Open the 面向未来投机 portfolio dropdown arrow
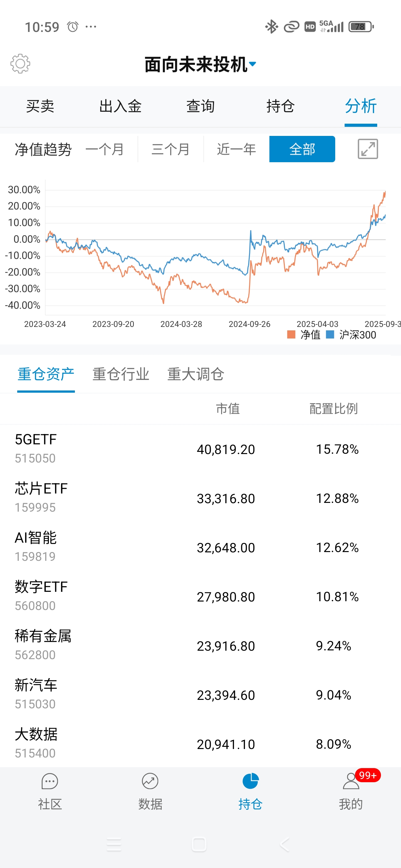Screen dimensions: 401x868 [253, 64]
